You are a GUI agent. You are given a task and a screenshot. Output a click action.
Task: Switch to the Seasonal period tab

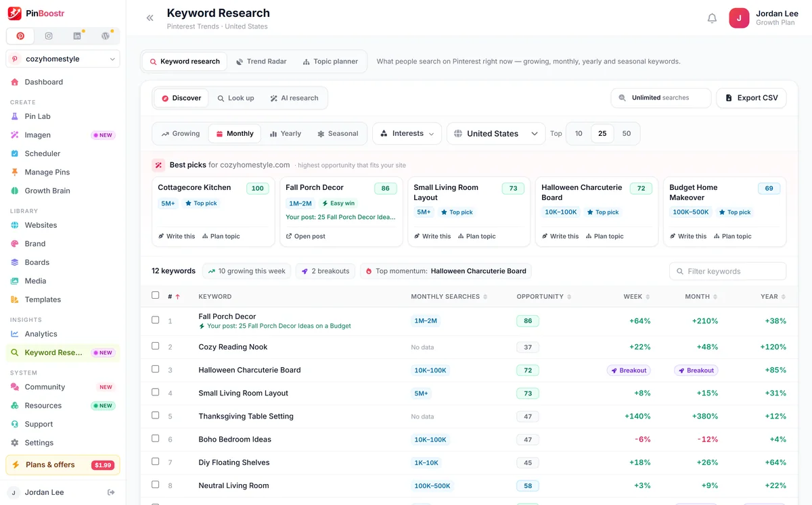[338, 134]
